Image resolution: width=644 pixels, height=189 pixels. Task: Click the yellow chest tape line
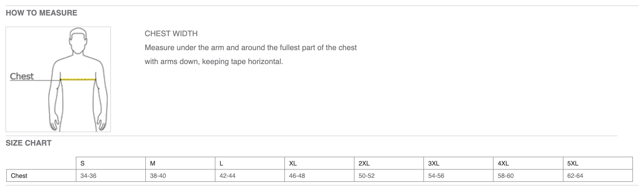78,80
